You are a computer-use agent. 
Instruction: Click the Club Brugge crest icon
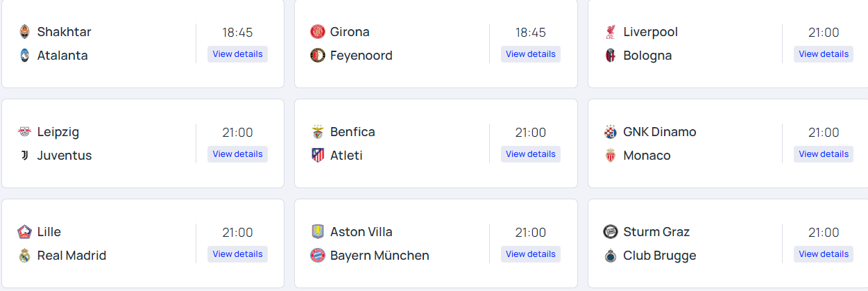(x=611, y=256)
